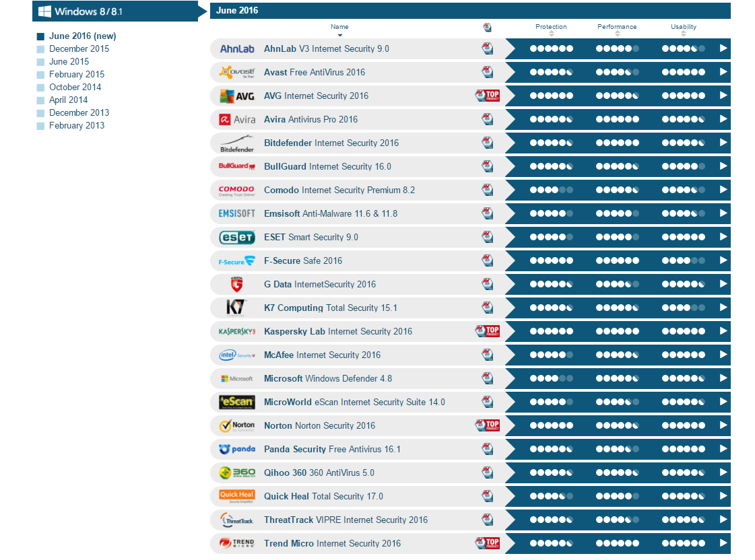
Task: Expand Comodo row details arrow
Action: (723, 190)
